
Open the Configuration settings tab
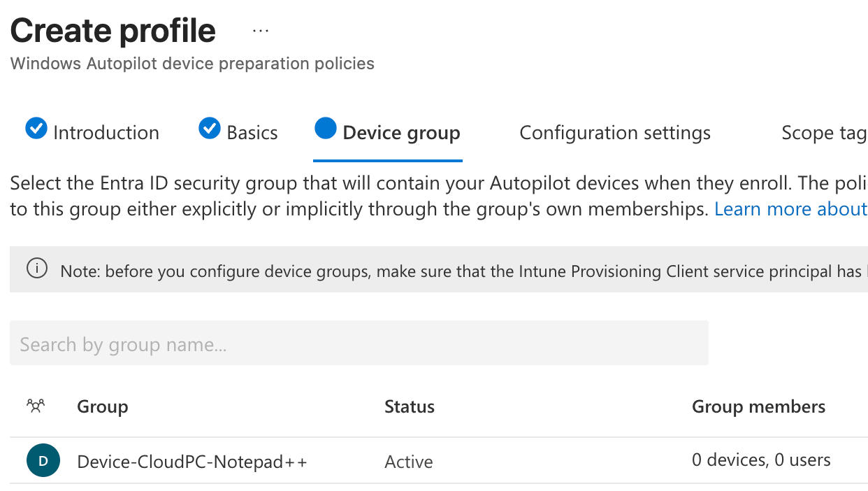[x=615, y=133]
